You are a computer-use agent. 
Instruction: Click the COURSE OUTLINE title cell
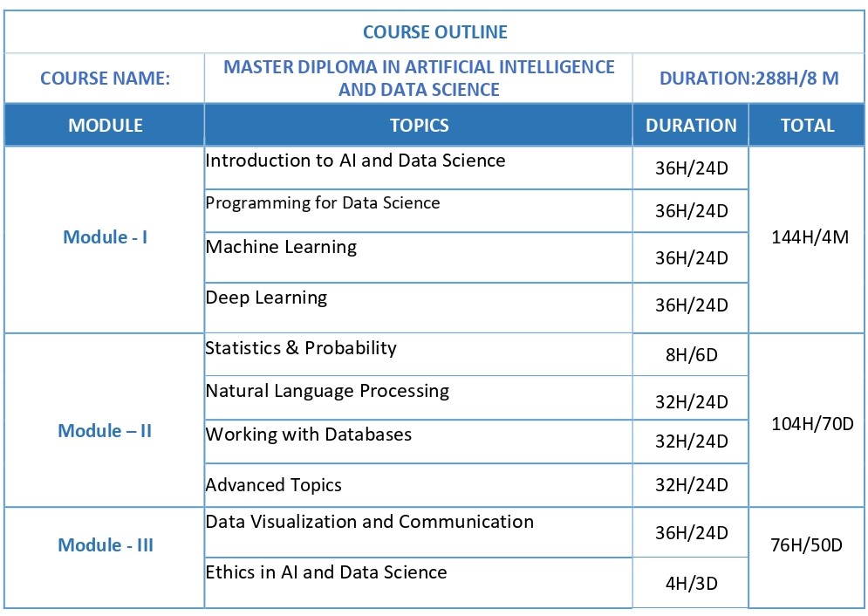(x=434, y=33)
